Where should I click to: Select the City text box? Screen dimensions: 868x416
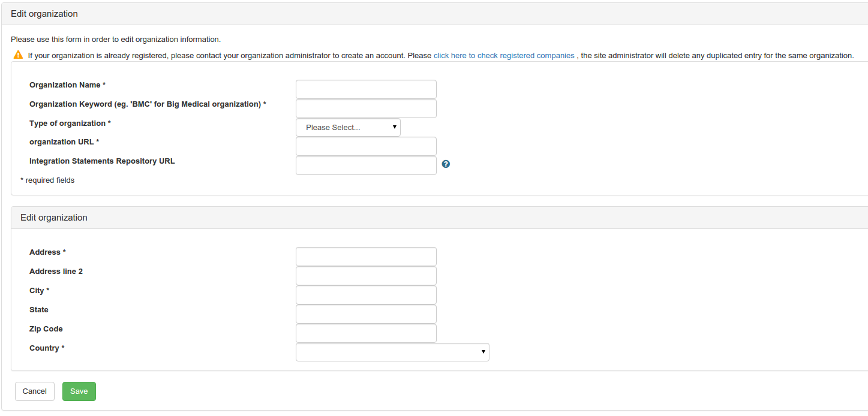[x=366, y=295]
